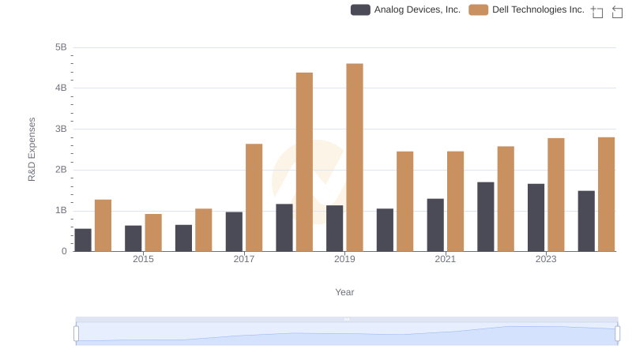The width and height of the screenshot is (632, 364).
Task: Click the tallest Dell bar for 2019
Action: (355, 157)
